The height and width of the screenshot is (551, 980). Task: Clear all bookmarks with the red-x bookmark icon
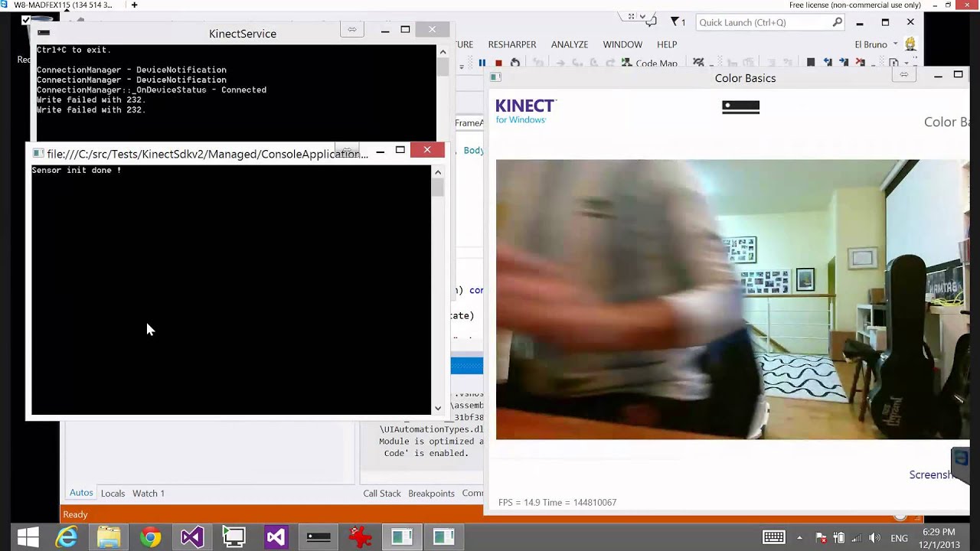[x=861, y=63]
